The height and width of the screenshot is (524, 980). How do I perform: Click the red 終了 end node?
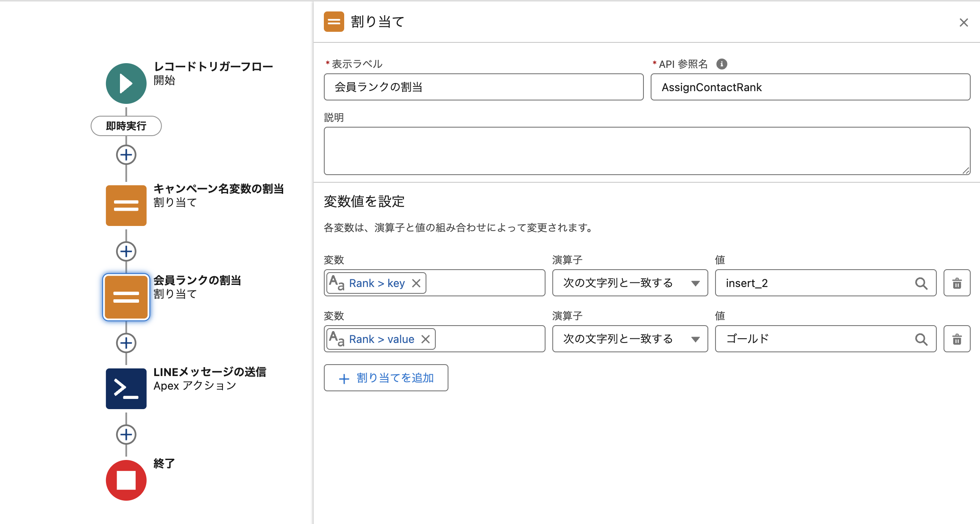(126, 480)
